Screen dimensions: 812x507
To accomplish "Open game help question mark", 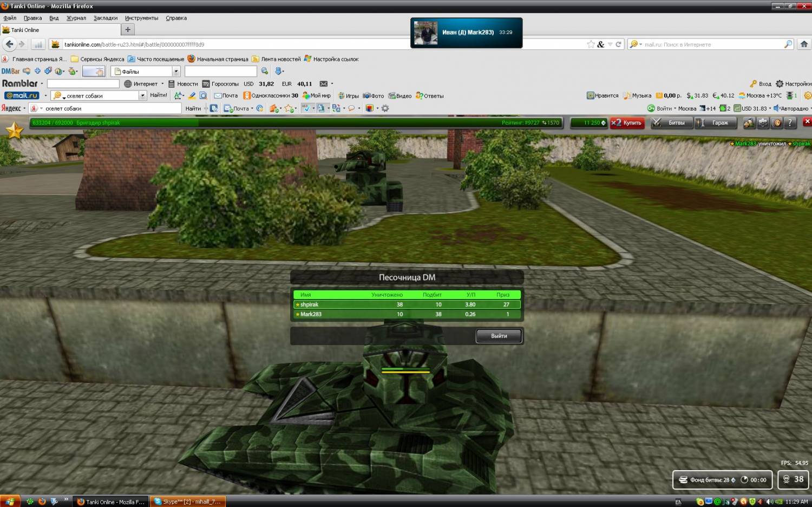I will (x=790, y=123).
